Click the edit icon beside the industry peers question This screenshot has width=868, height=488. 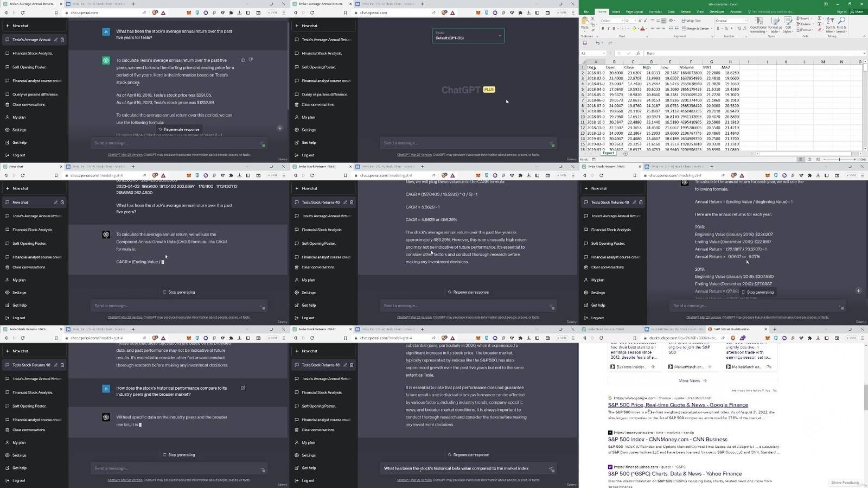point(243,388)
